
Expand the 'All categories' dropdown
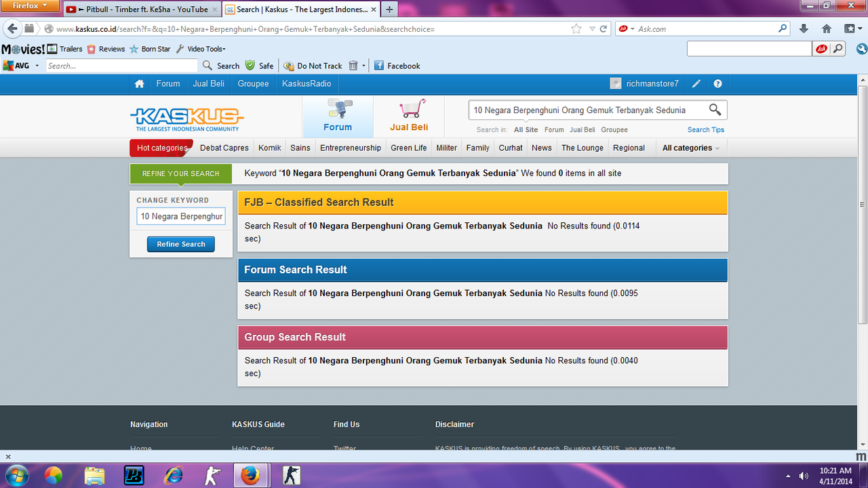[x=690, y=148]
